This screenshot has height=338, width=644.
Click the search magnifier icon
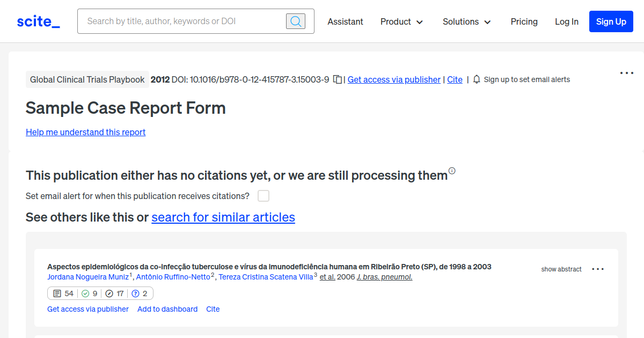click(x=295, y=21)
